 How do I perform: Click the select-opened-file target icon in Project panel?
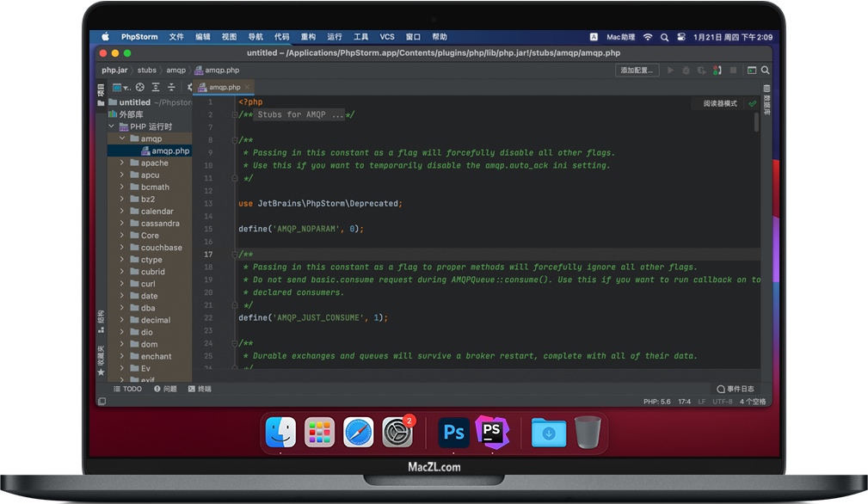click(x=139, y=86)
